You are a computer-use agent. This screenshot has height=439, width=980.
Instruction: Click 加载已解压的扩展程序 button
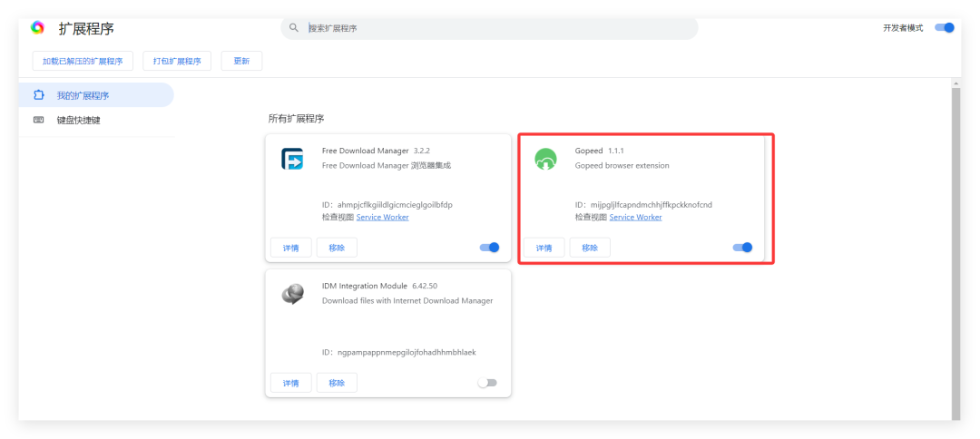point(83,61)
